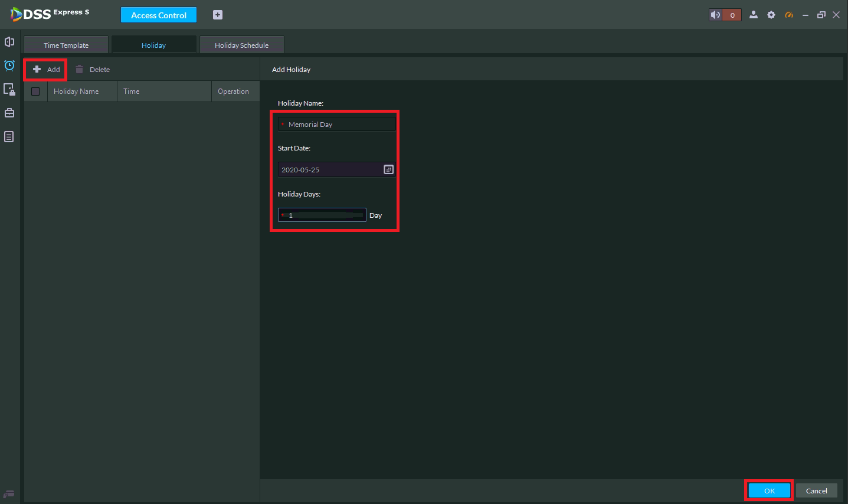Viewport: 848px width, 504px height.
Task: Mute the alarm sound speaker icon
Action: pos(716,15)
